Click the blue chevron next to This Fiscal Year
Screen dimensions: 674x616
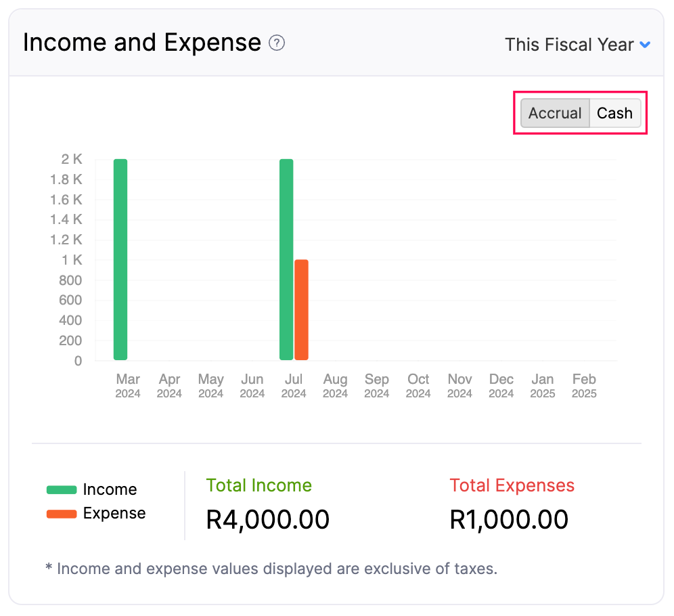(x=644, y=45)
